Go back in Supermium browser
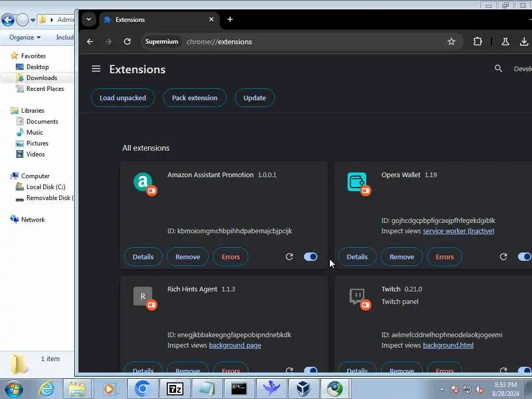 coord(90,42)
